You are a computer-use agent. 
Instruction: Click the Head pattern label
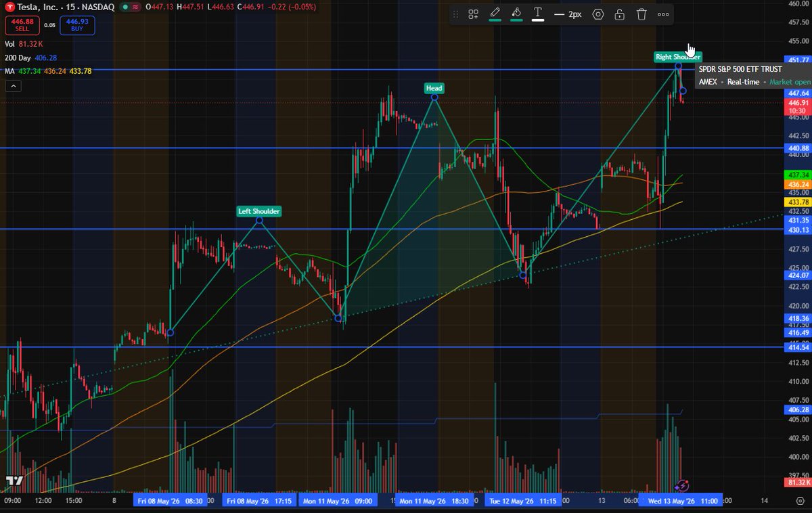(434, 88)
